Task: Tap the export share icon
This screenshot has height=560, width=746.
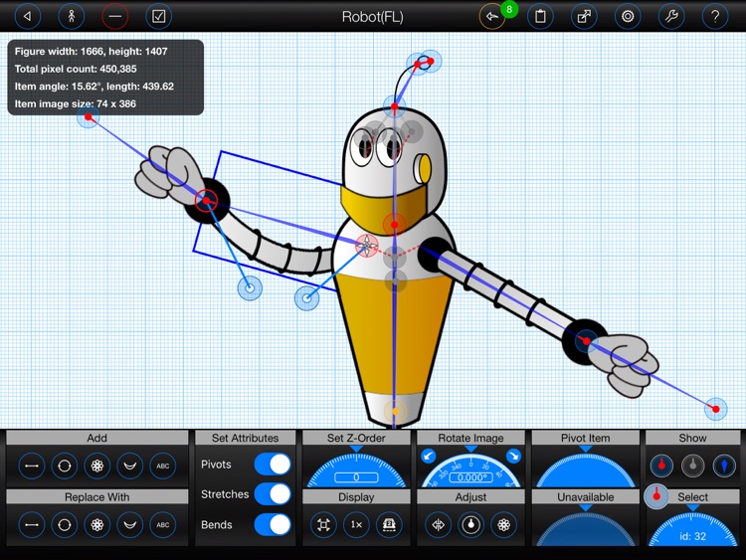Action: [x=584, y=17]
